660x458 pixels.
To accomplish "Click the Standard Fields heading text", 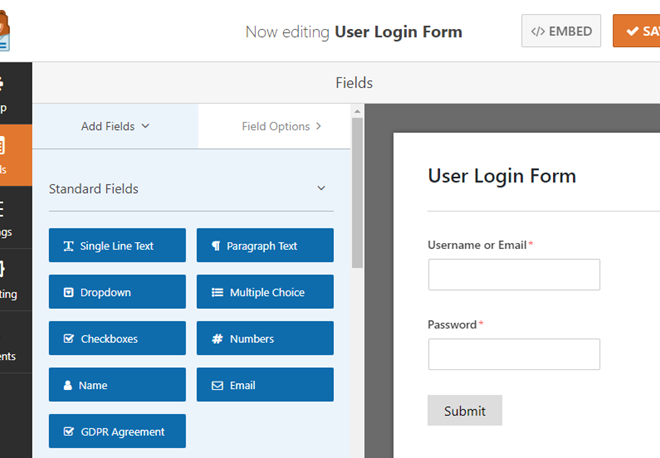I will coord(93,189).
